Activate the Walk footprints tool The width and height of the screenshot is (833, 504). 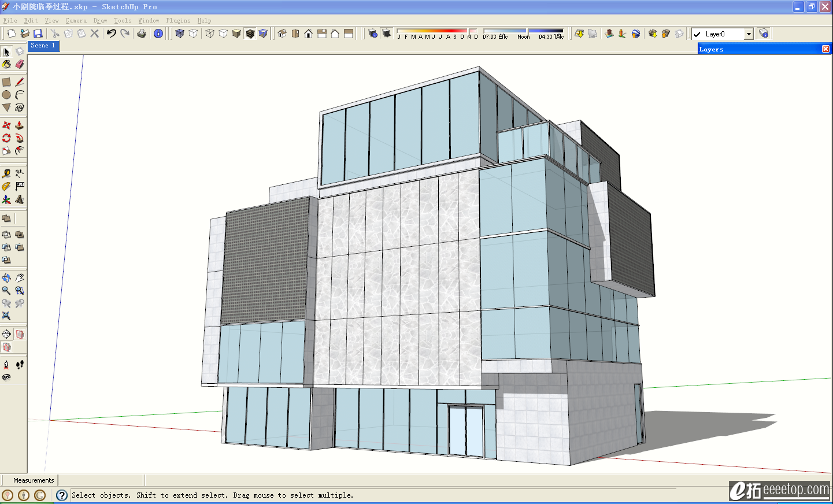tap(20, 365)
